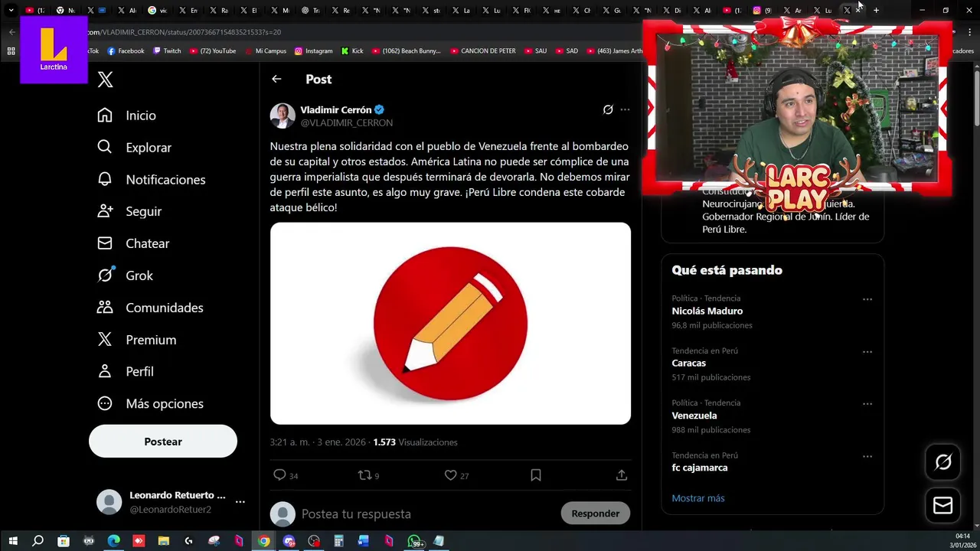Image resolution: width=980 pixels, height=551 pixels.
Task: Click the Responder button
Action: [595, 514]
